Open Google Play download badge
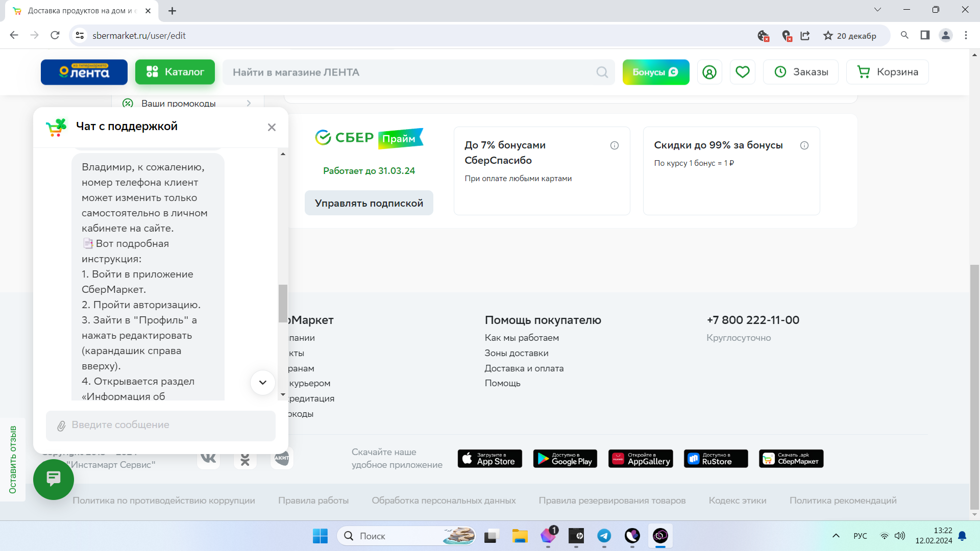980x551 pixels. 565,459
